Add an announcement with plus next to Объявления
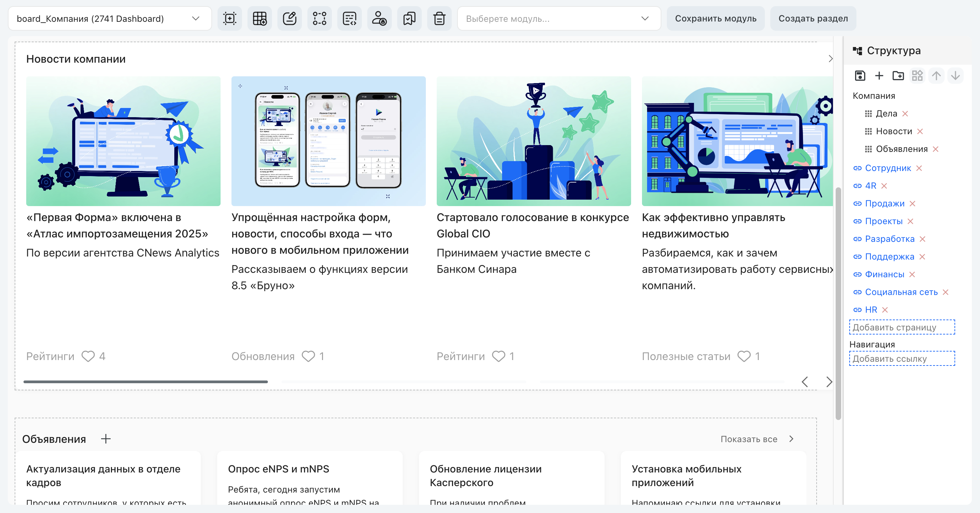Image resolution: width=980 pixels, height=513 pixels. pos(106,439)
